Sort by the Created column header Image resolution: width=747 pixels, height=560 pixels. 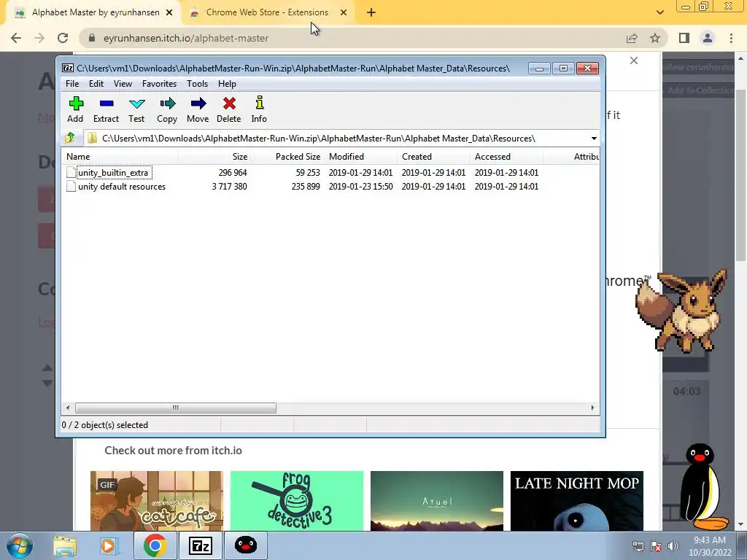433,157
